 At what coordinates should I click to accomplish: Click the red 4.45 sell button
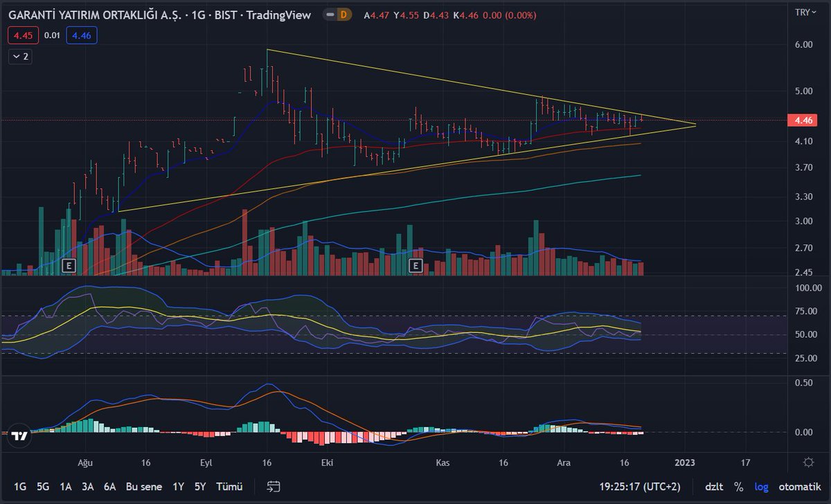pyautogui.click(x=23, y=34)
